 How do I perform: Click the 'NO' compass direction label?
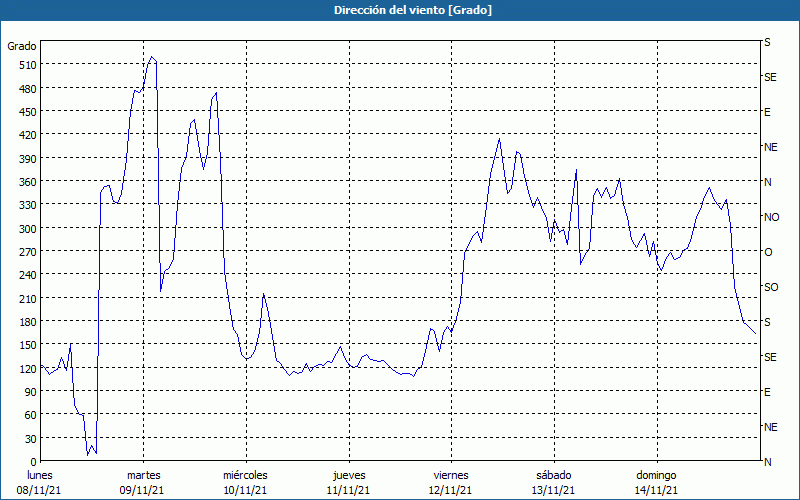771,217
